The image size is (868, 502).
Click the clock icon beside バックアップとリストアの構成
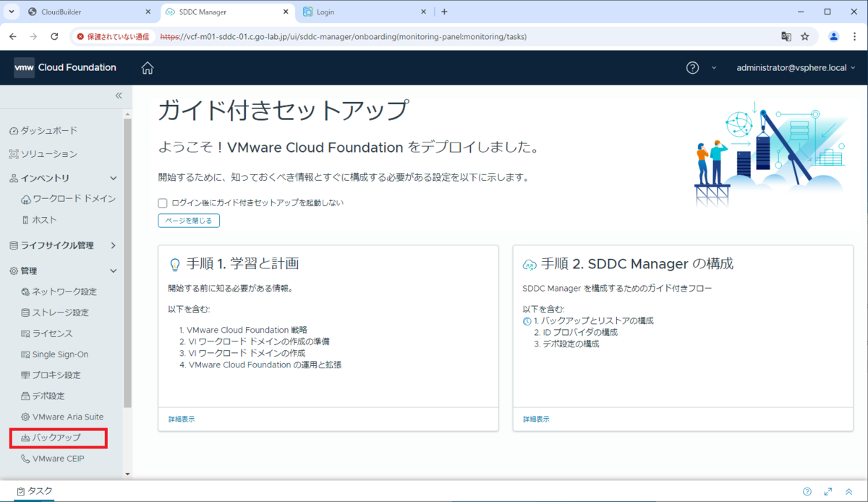(x=527, y=321)
